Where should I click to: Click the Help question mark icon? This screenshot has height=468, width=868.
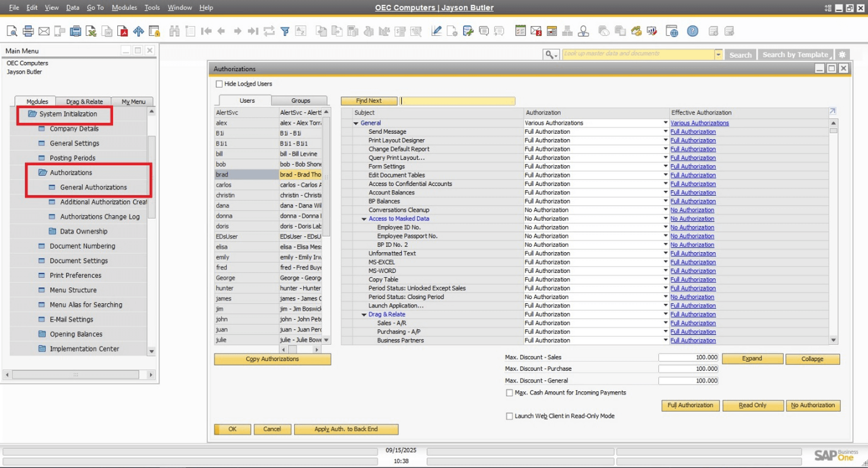[x=693, y=31]
